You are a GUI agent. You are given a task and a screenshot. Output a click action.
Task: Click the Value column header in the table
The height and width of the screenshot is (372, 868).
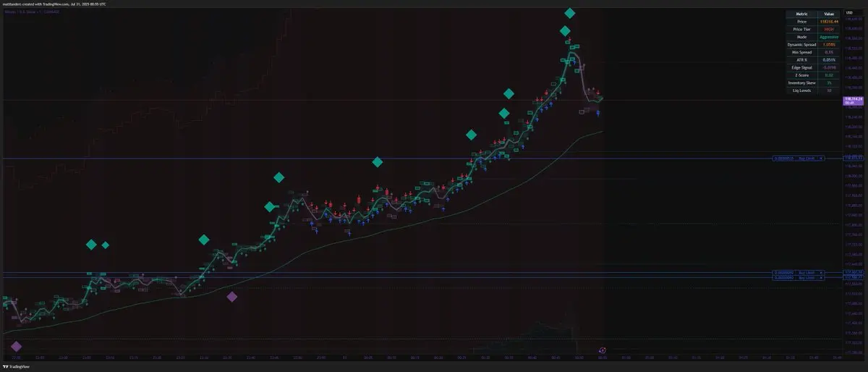pyautogui.click(x=828, y=14)
